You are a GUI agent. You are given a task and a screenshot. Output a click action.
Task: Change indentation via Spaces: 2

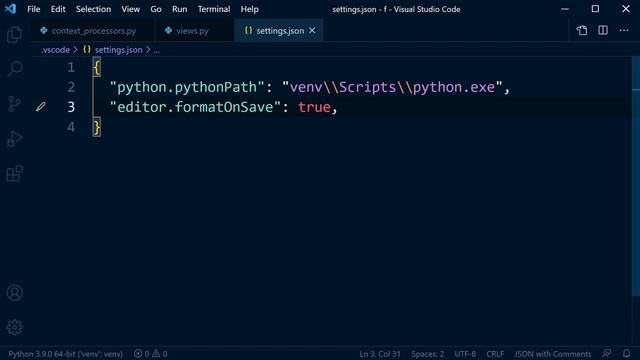click(x=427, y=354)
